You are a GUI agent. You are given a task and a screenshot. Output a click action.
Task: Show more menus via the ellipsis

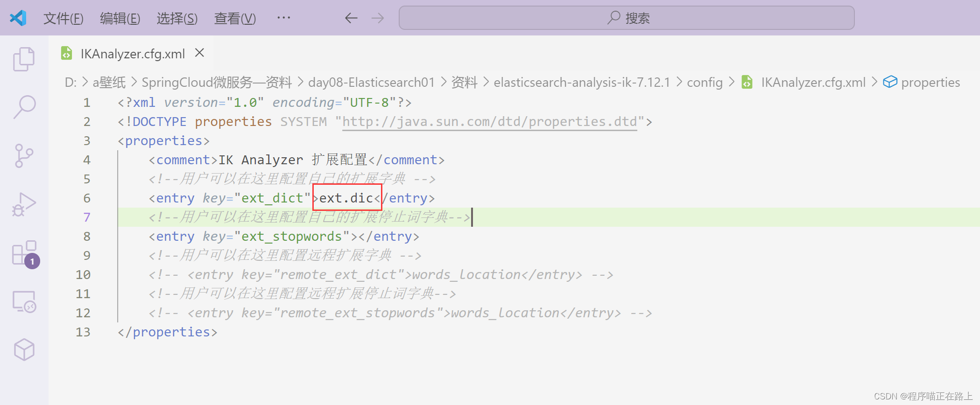(x=283, y=18)
